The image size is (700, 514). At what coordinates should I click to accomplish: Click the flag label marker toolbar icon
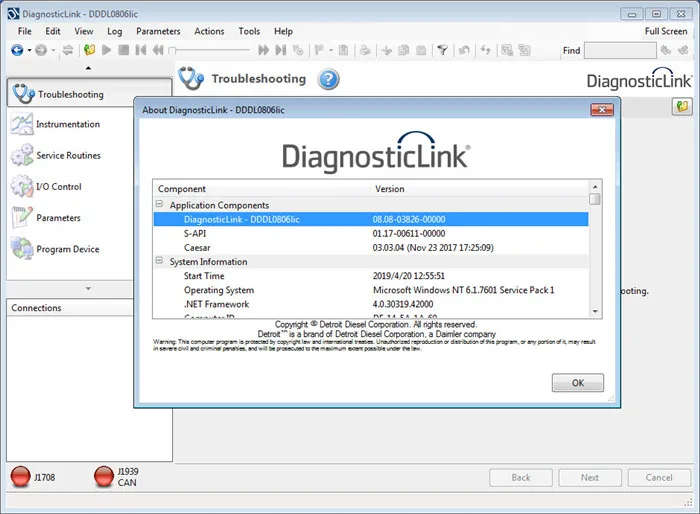coord(319,50)
